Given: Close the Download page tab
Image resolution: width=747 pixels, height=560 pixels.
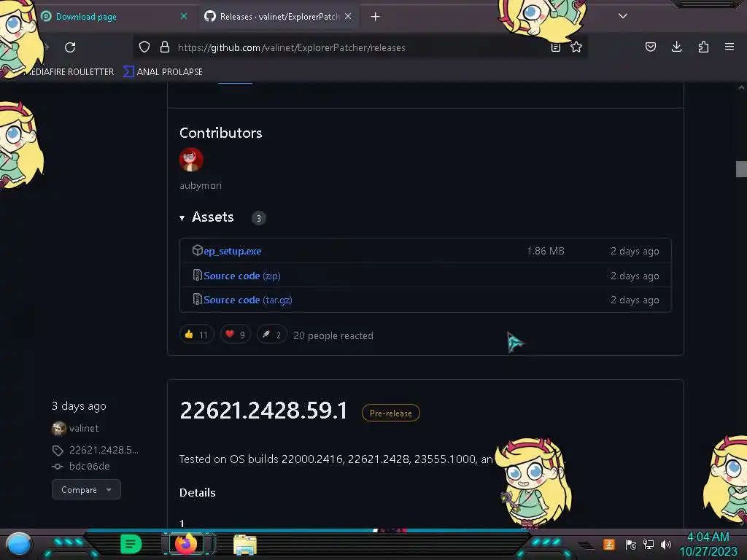Looking at the screenshot, I should pyautogui.click(x=184, y=17).
